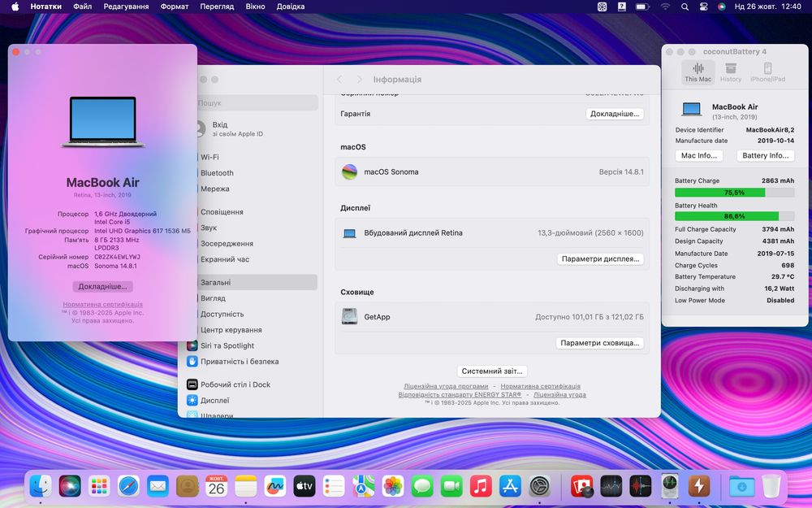The image size is (812, 508).
Task: Open Photos app in the Dock
Action: (x=392, y=486)
